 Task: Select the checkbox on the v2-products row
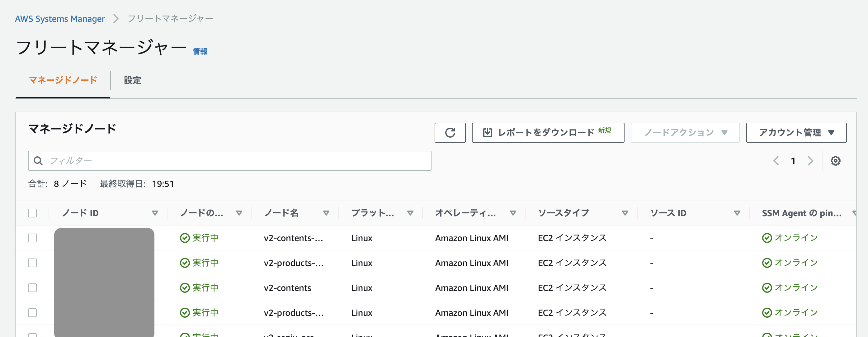(32, 263)
